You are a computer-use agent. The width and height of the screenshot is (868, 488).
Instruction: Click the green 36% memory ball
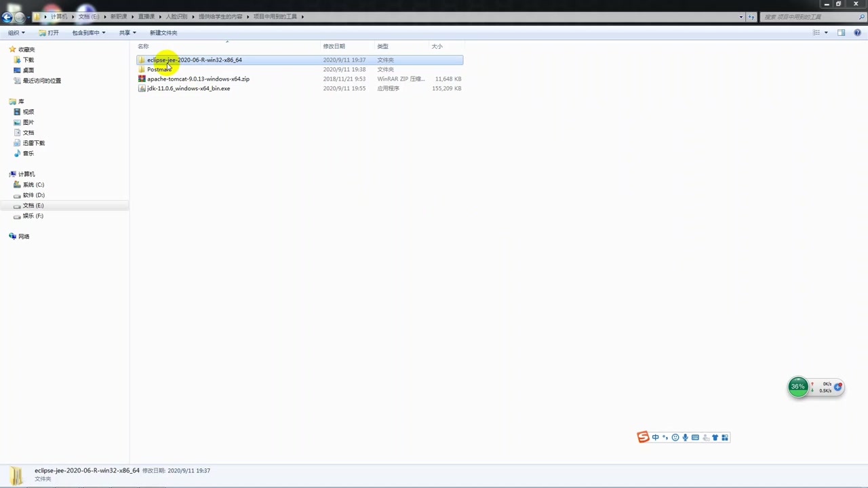pyautogui.click(x=798, y=386)
